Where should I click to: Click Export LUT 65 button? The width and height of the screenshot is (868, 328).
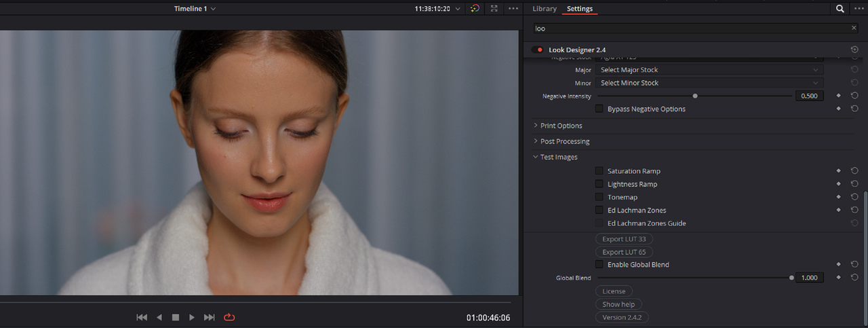[624, 252]
